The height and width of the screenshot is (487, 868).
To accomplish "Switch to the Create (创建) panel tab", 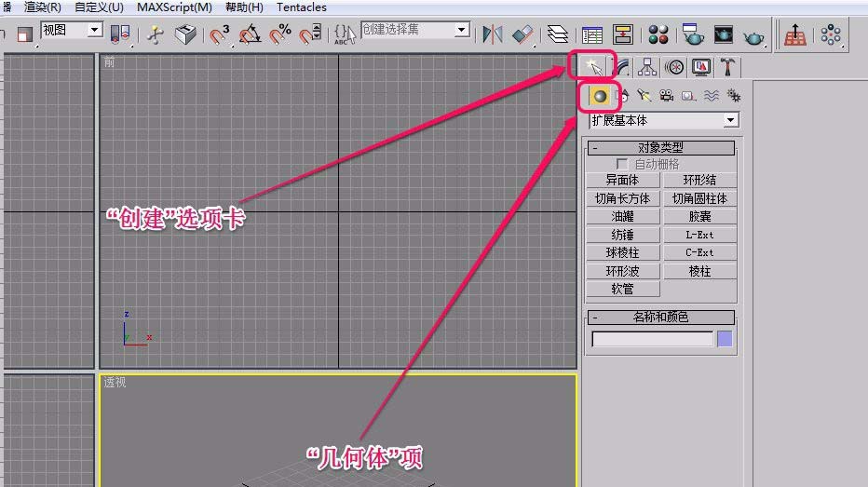I will 594,67.
